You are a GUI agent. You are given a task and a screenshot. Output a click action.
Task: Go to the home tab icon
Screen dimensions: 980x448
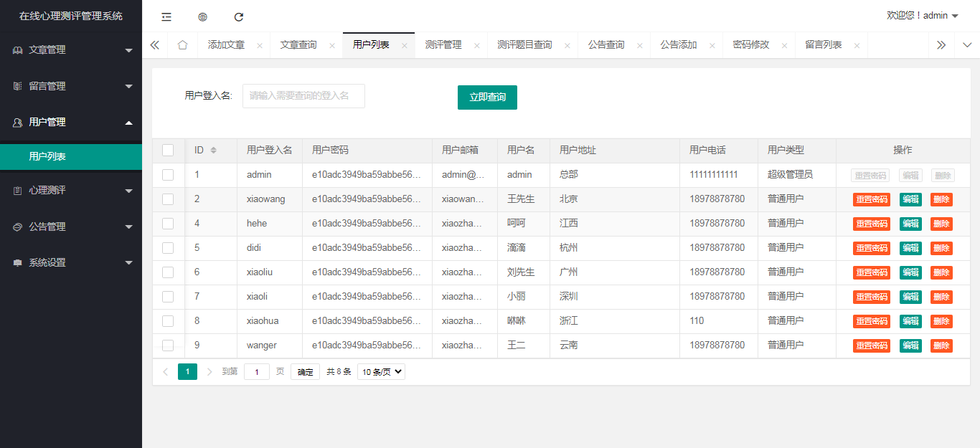(182, 45)
